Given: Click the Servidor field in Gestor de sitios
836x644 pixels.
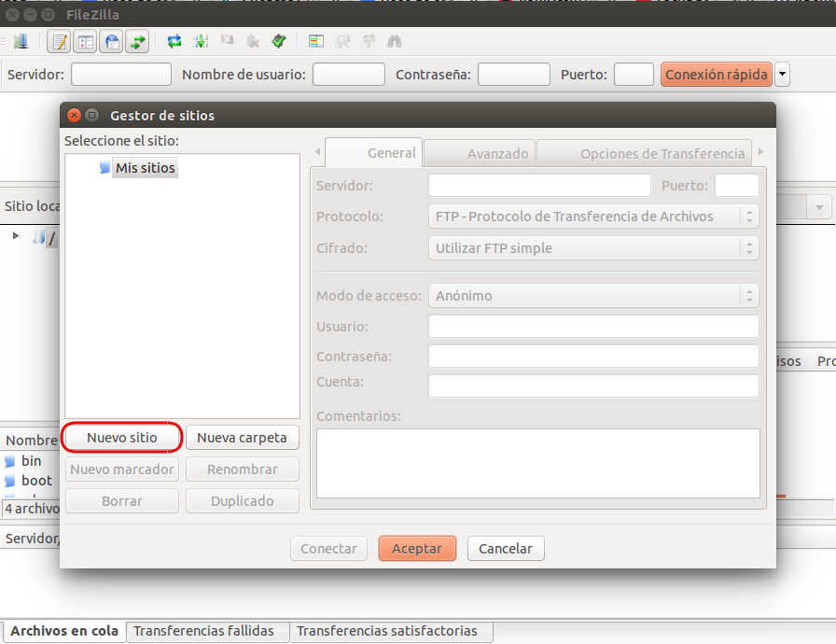Looking at the screenshot, I should click(539, 186).
